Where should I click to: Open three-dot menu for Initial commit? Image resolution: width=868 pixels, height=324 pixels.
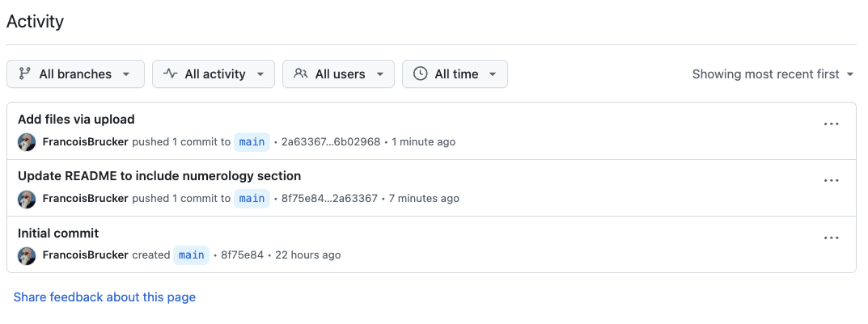tap(832, 238)
